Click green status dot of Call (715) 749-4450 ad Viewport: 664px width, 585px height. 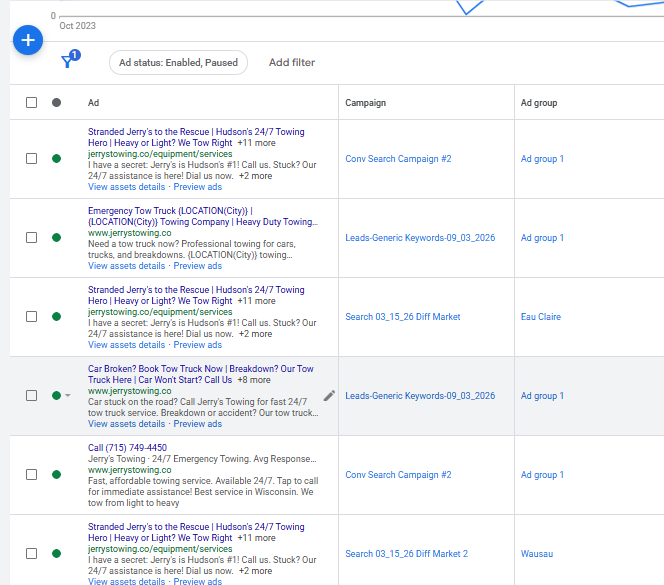[x=56, y=475]
